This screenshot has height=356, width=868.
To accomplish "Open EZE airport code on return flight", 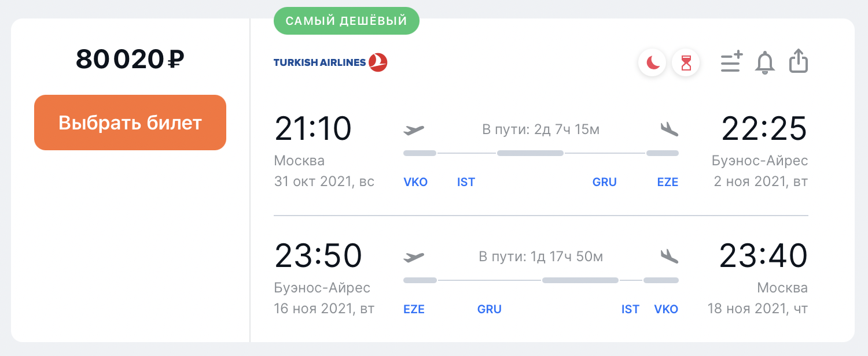I will 414,309.
